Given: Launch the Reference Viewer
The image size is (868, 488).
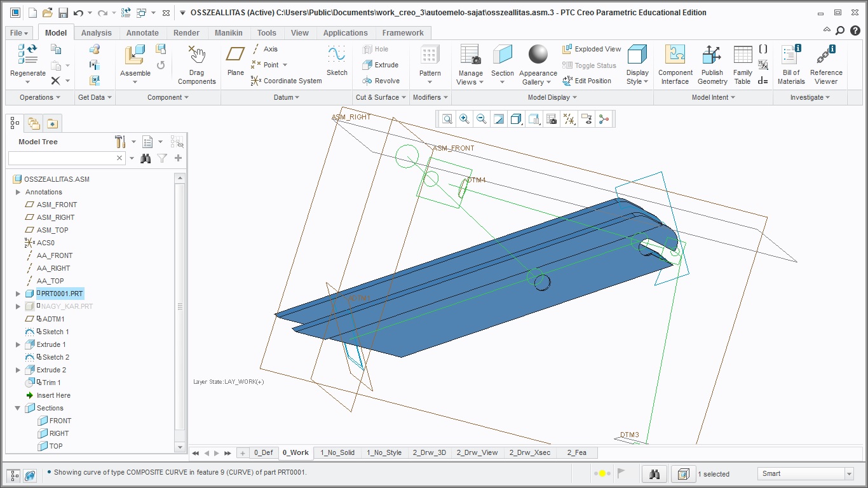Looking at the screenshot, I should point(826,65).
